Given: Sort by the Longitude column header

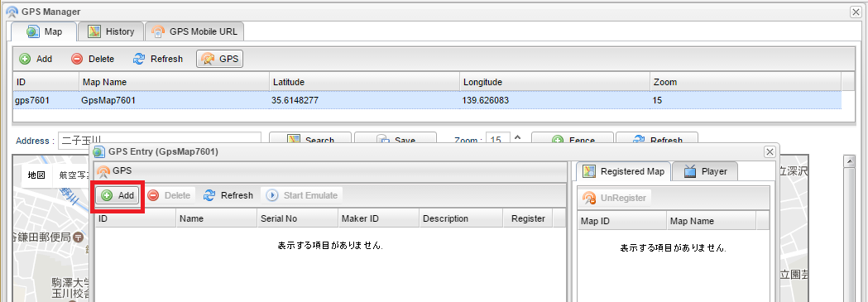Looking at the screenshot, I should [554, 82].
